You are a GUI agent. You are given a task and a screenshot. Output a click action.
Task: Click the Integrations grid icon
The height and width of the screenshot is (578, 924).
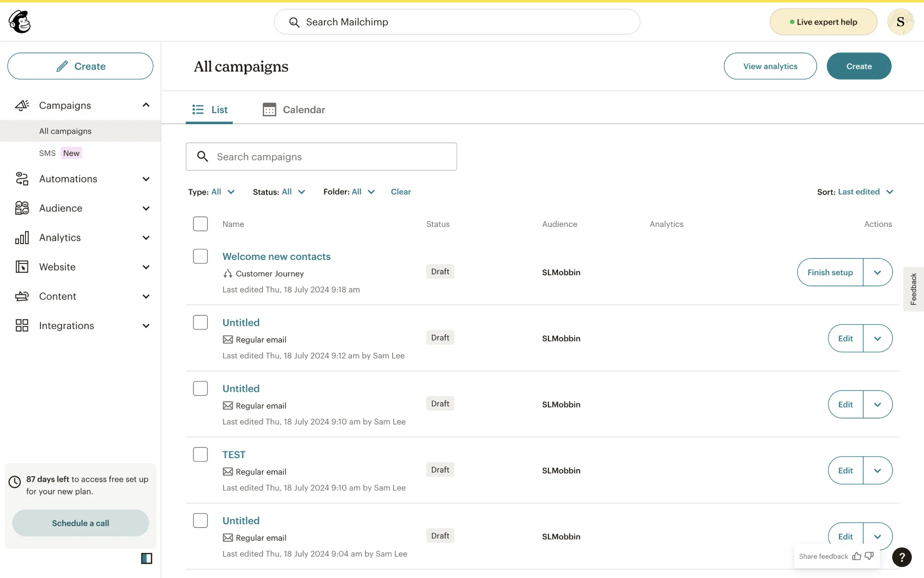coord(22,326)
